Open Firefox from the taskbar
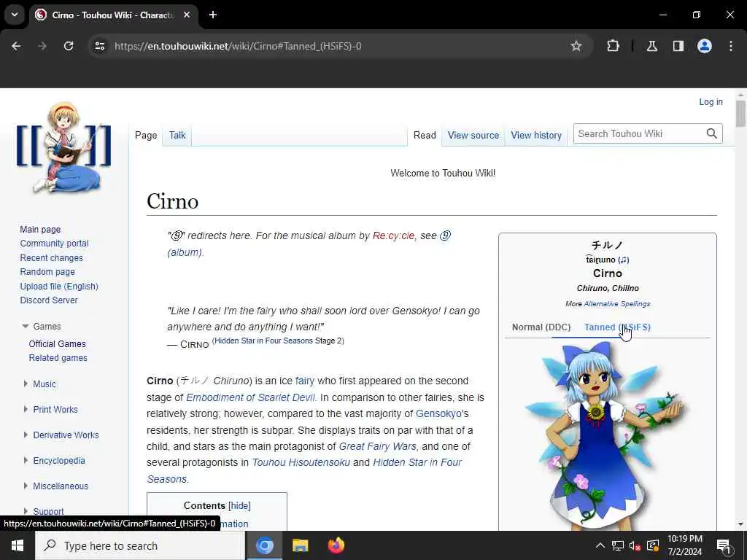This screenshot has width=747, height=560. point(336,545)
